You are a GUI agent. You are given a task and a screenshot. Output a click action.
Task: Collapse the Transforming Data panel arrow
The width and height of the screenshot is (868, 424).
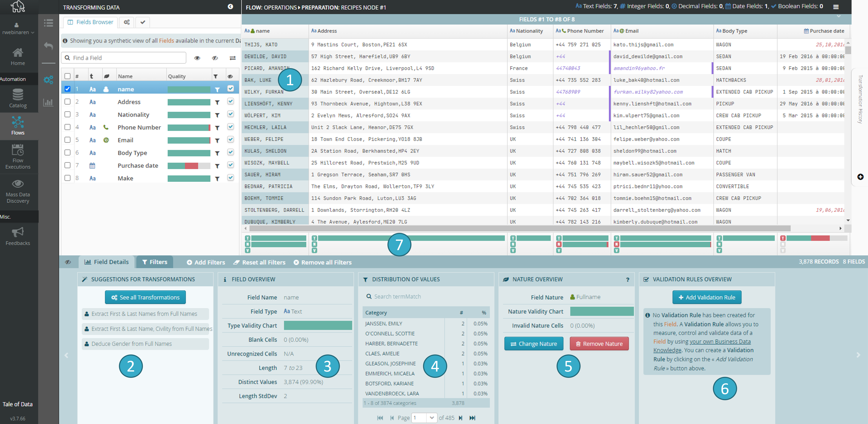[x=231, y=7]
